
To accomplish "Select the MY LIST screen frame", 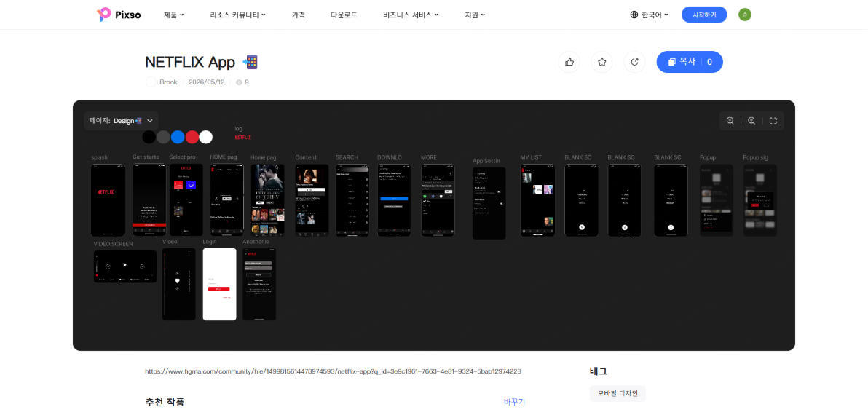I will point(537,200).
